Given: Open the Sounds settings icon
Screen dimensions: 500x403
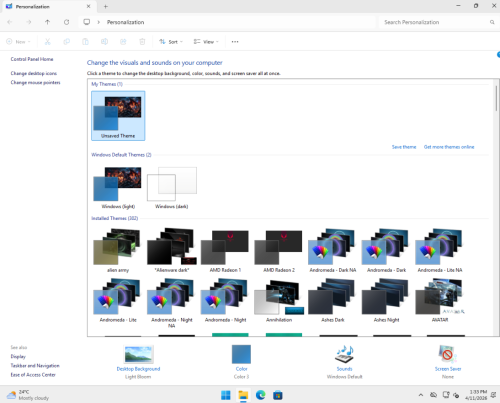Looking at the screenshot, I should coord(344,355).
